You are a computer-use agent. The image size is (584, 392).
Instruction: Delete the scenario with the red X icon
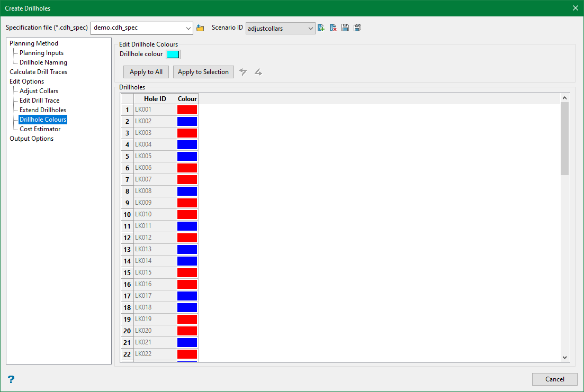333,28
